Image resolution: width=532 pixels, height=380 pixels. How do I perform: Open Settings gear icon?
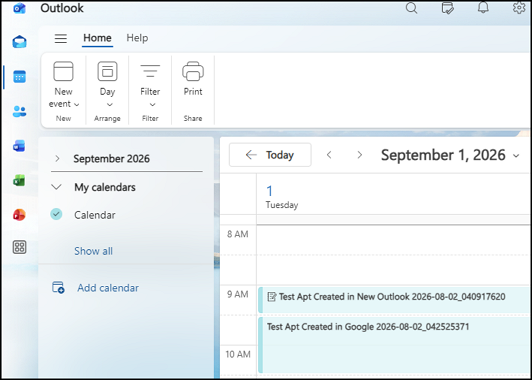pos(519,7)
